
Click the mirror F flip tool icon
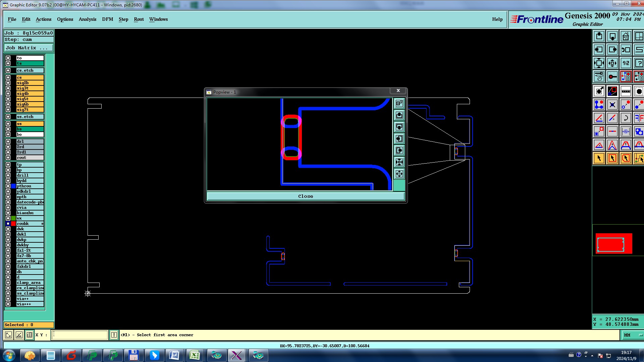639,118
